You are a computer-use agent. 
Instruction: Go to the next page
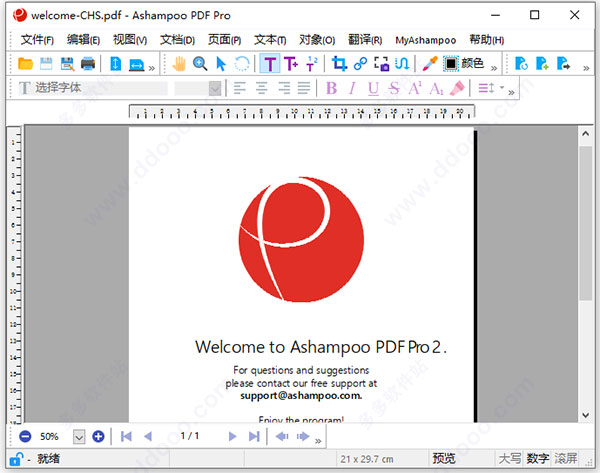[232, 436]
